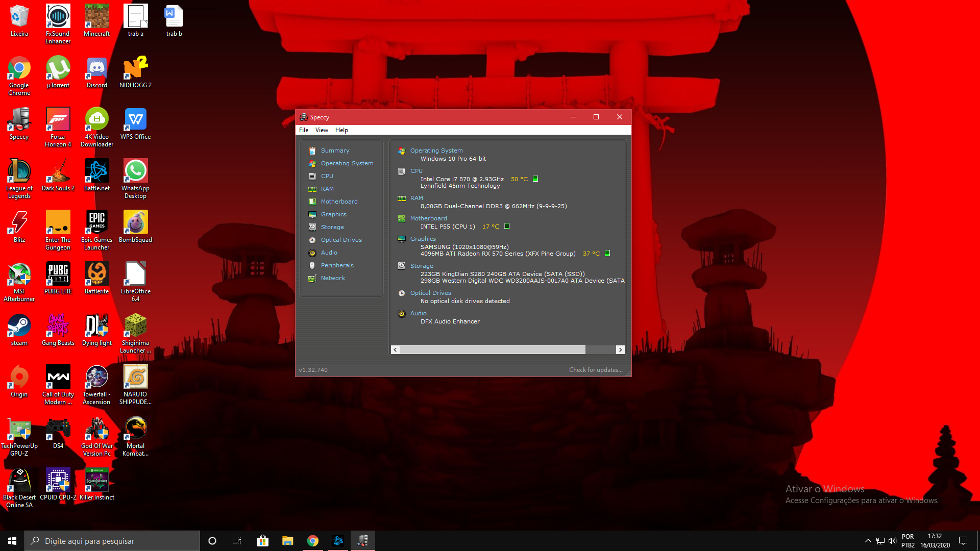The width and height of the screenshot is (980, 551).
Task: Open Microsoft Store from taskbar
Action: pos(262,541)
